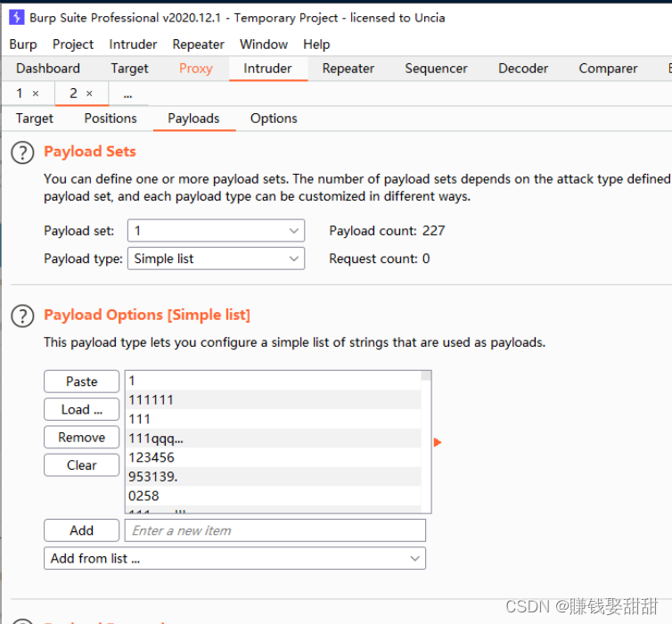
Task: Focus the Enter a new item field
Action: click(275, 530)
